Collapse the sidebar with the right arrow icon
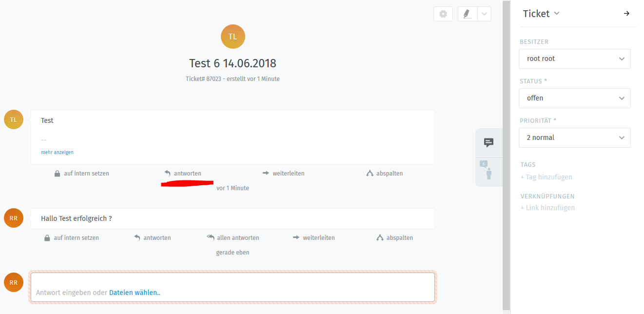The height and width of the screenshot is (314, 644). pyautogui.click(x=627, y=14)
